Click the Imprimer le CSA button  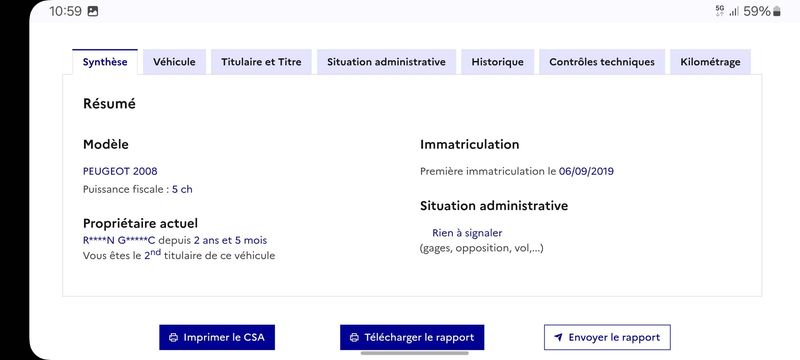pyautogui.click(x=217, y=337)
